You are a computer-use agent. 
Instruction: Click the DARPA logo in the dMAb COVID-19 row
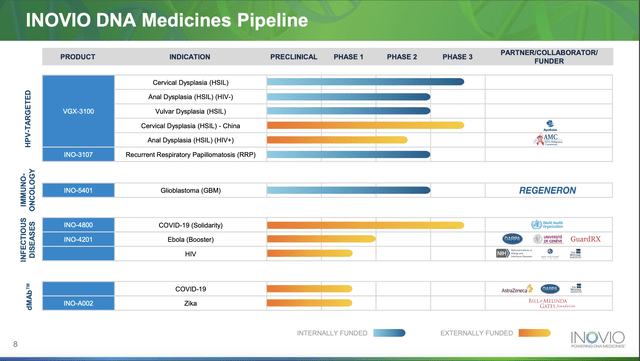550,289
